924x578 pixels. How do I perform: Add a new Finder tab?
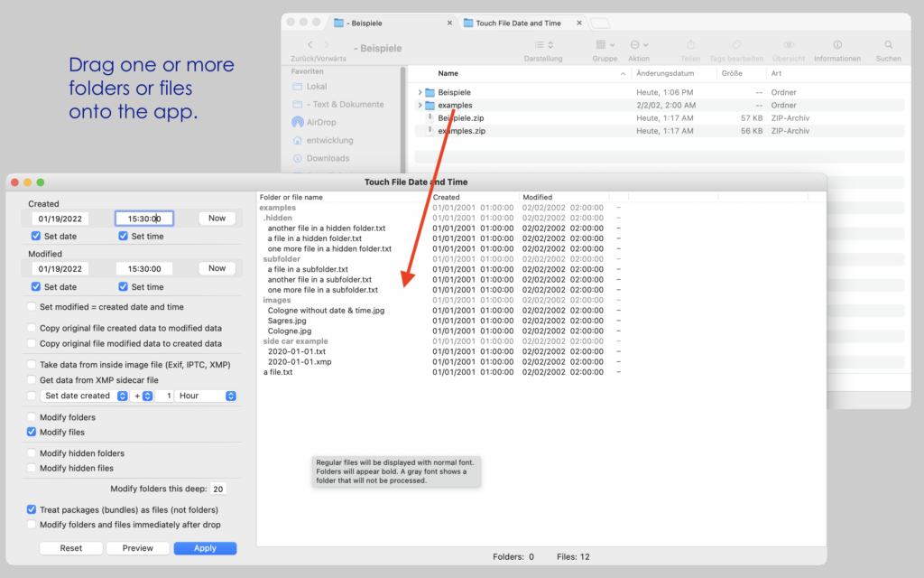600,23
